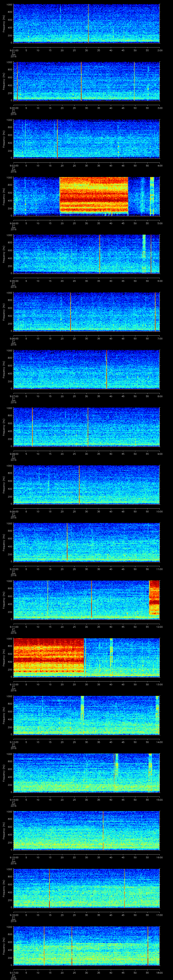Click the 9:04:00 start time label
The image size is (173, 980).
[x=14, y=223]
